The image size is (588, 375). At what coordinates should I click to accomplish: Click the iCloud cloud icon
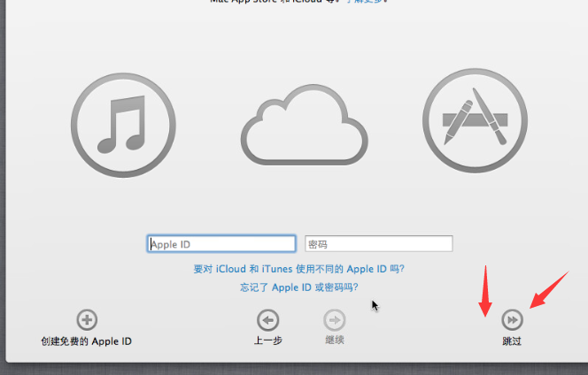[x=304, y=125]
